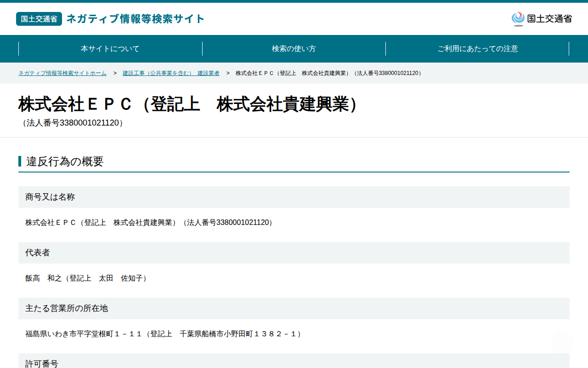Open the ご利用にあたっての注意 menu item

(478, 49)
